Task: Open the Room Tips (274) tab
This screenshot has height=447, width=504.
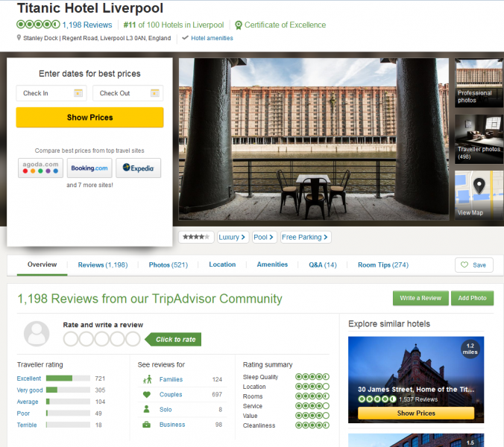Action: coord(383,265)
